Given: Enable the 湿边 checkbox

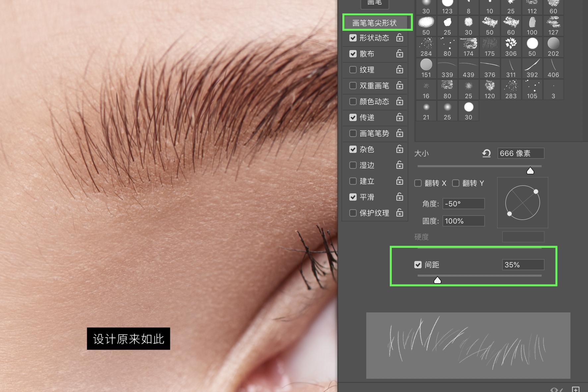Looking at the screenshot, I should [353, 165].
